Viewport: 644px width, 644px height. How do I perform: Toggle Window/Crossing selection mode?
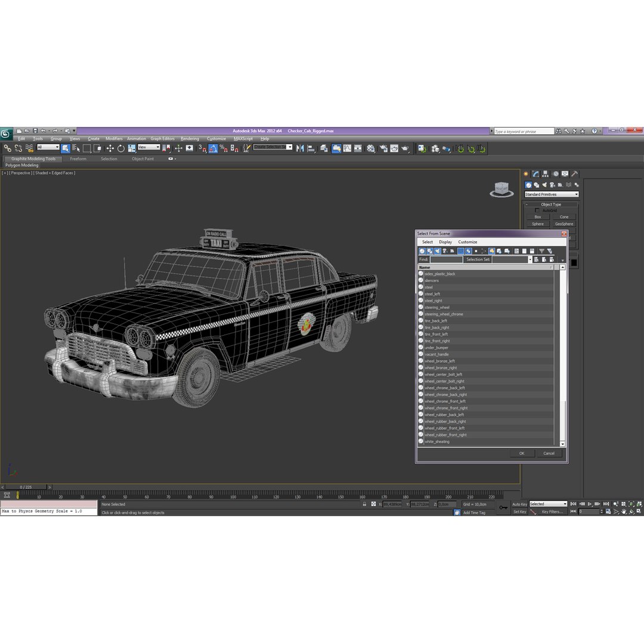(x=98, y=148)
